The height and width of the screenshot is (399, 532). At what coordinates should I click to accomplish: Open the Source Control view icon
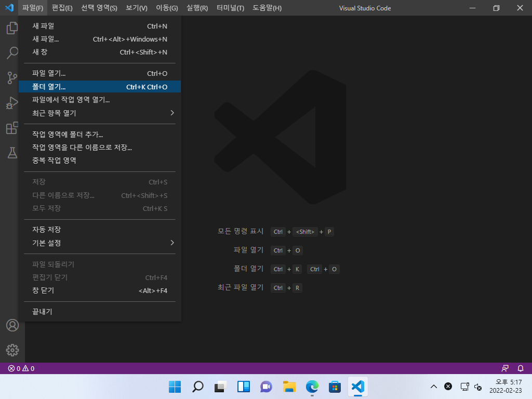point(12,78)
